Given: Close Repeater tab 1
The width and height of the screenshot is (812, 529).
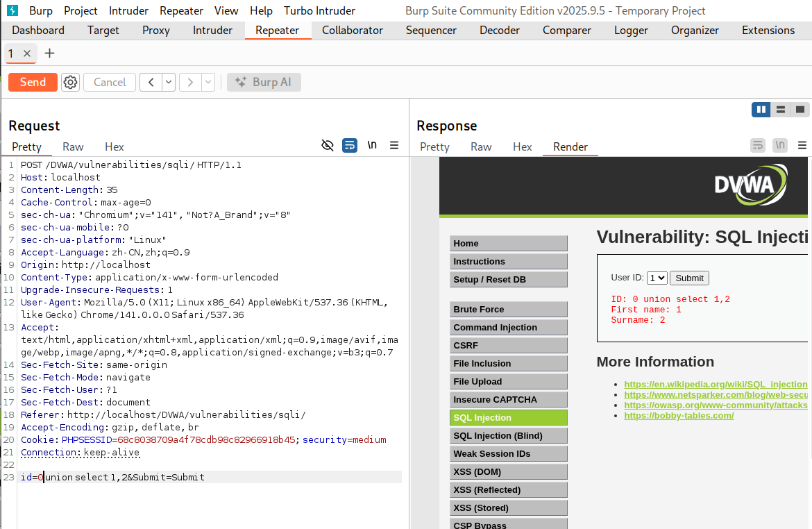Looking at the screenshot, I should pyautogui.click(x=28, y=53).
